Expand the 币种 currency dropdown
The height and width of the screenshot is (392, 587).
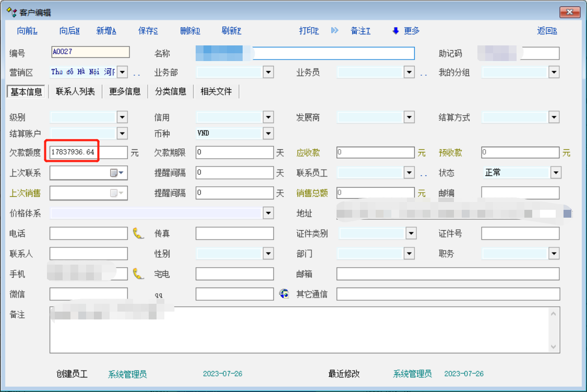coord(268,134)
